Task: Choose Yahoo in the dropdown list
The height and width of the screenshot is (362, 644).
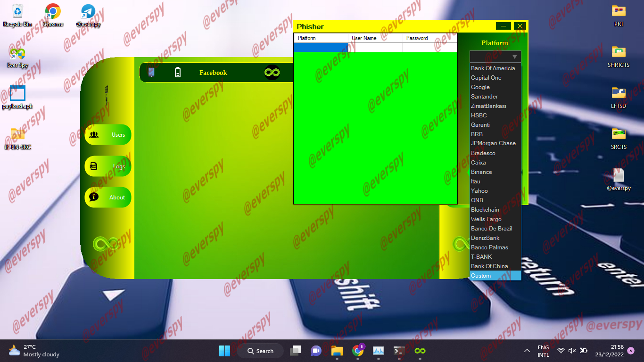Action: pos(495,191)
